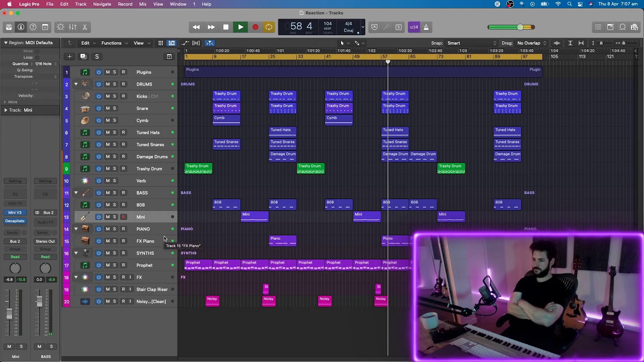Open the Mix menu
644x362 pixels.
click(x=143, y=4)
